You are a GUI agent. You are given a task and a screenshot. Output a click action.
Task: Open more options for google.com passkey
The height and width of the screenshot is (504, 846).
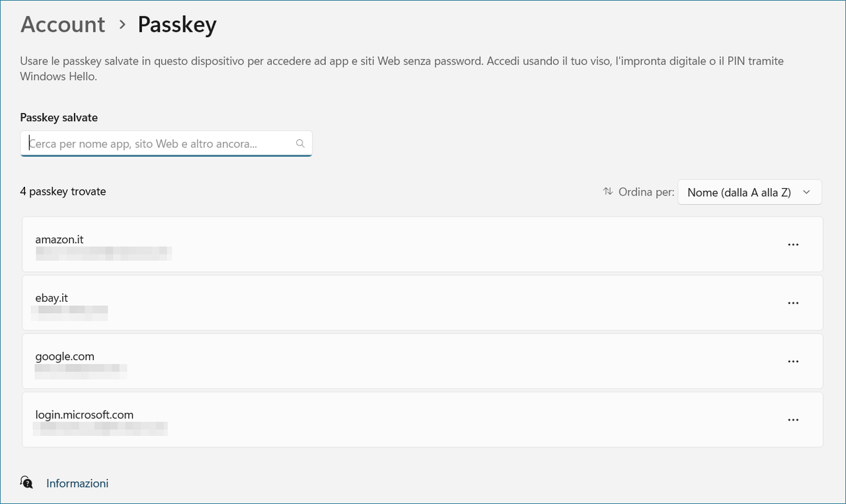(x=793, y=361)
